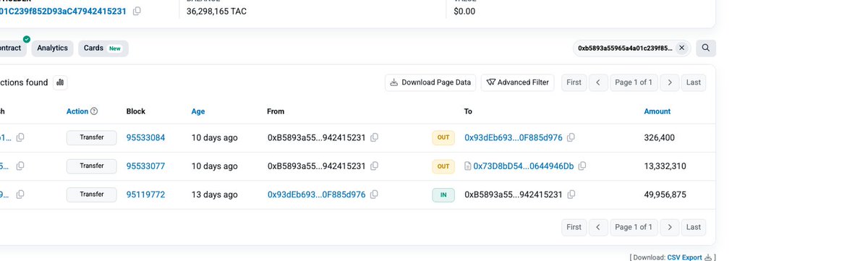
Task: Copy From address in block 95533077 row
Action: coord(374,166)
